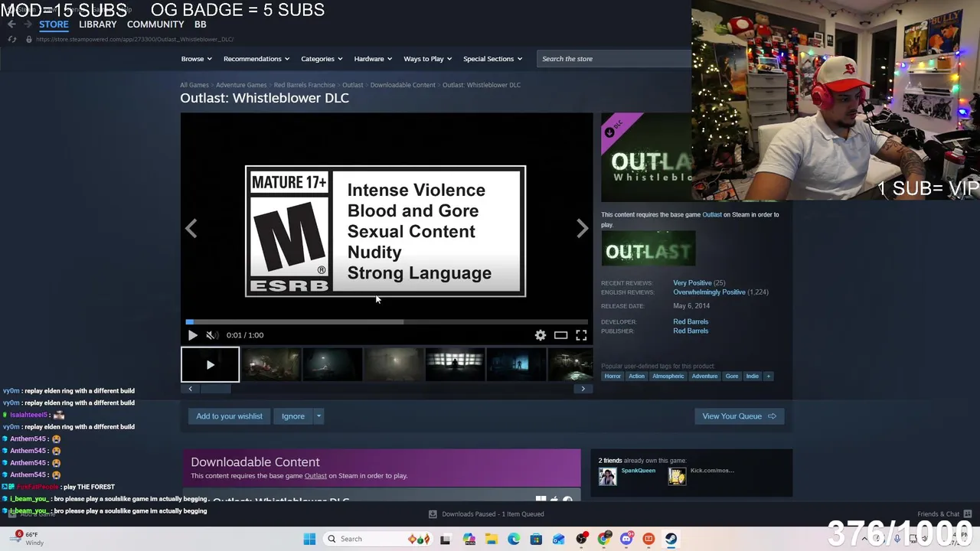Open Very Positive recent reviews link
This screenshot has height=551, width=980.
(x=692, y=283)
